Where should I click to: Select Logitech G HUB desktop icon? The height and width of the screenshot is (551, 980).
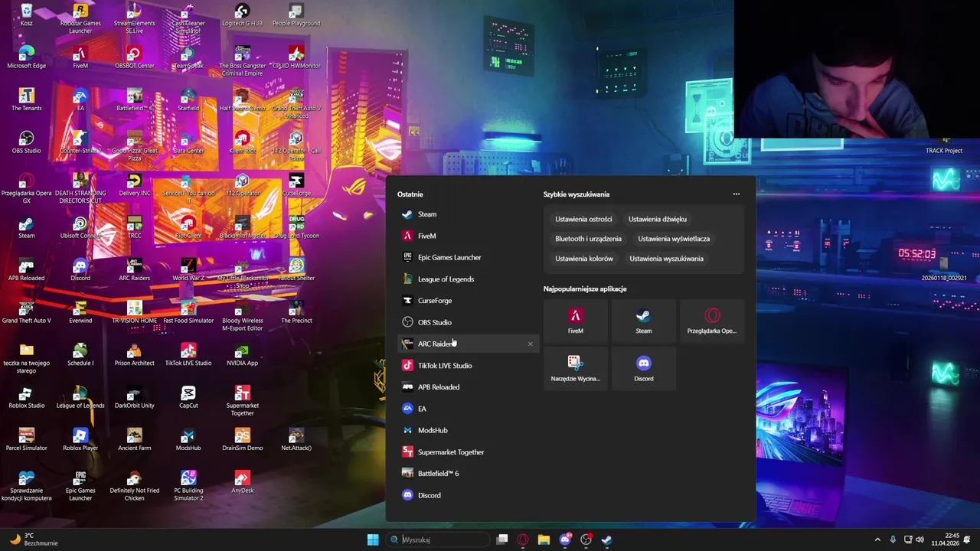click(242, 15)
